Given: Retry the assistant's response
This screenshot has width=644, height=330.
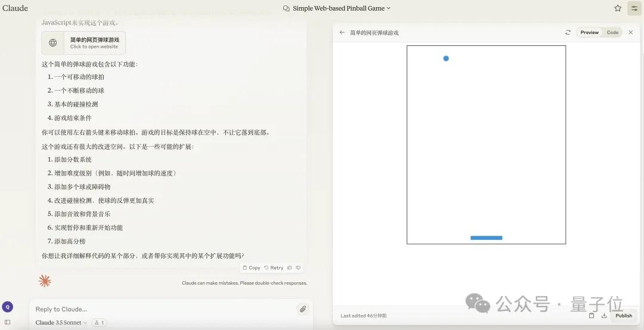Looking at the screenshot, I should pyautogui.click(x=274, y=268).
